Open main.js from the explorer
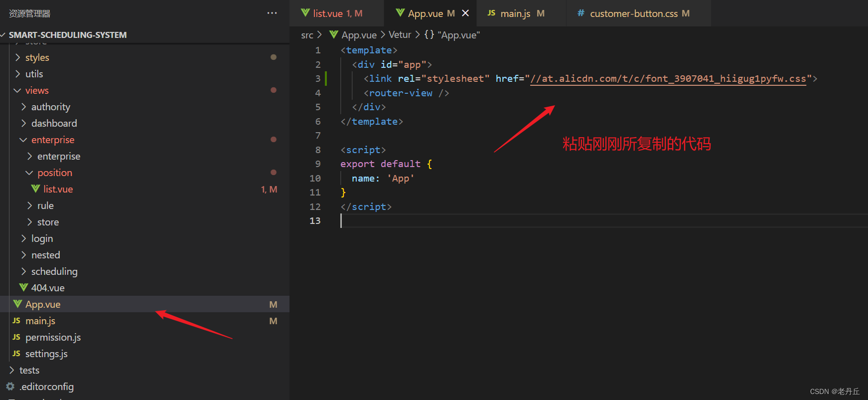 (x=145, y=321)
